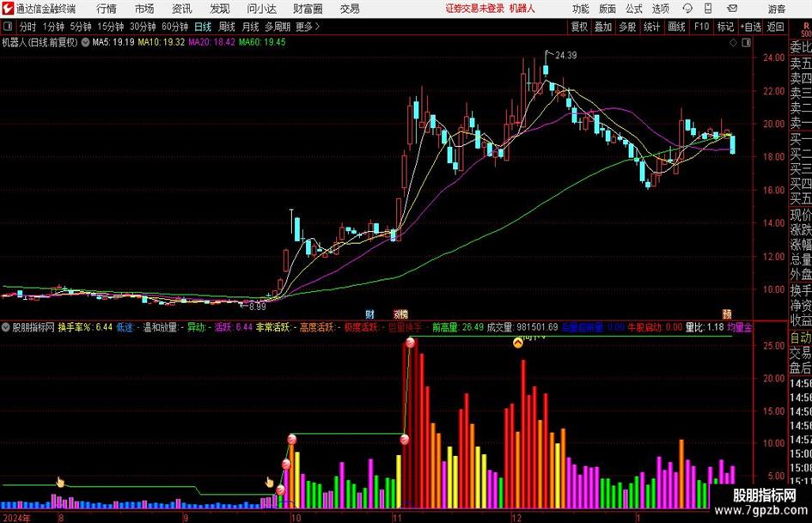
Task: Click the MA60: 19.45 value
Action: 262,42
